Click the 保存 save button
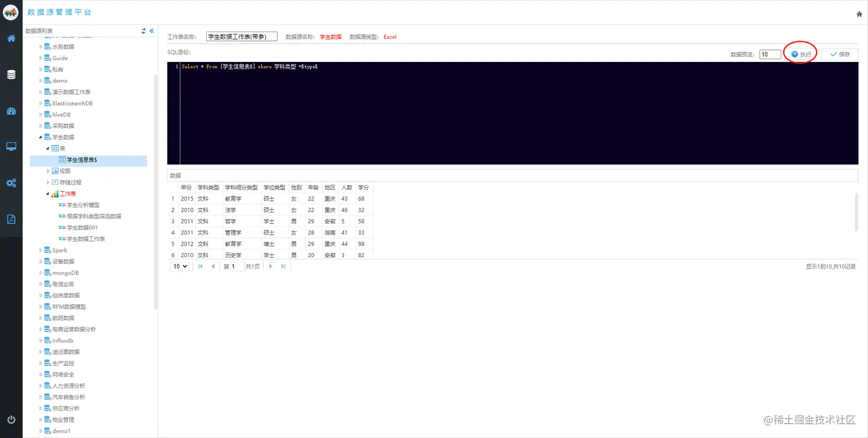868x438 pixels. click(840, 54)
